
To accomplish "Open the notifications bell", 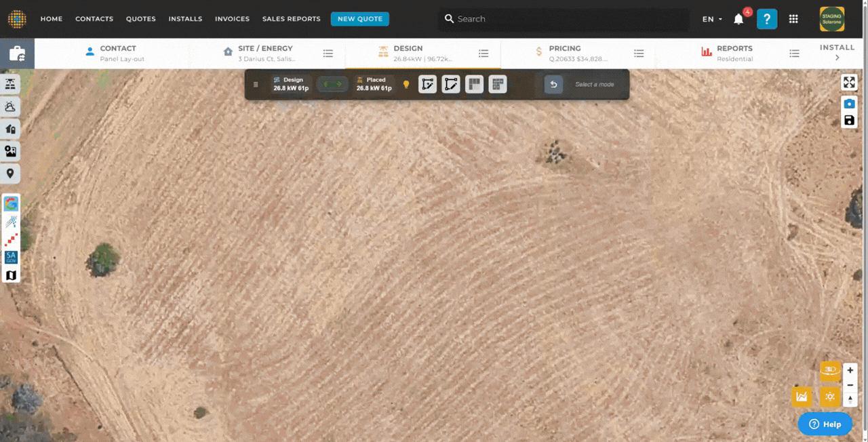I will (x=738, y=19).
